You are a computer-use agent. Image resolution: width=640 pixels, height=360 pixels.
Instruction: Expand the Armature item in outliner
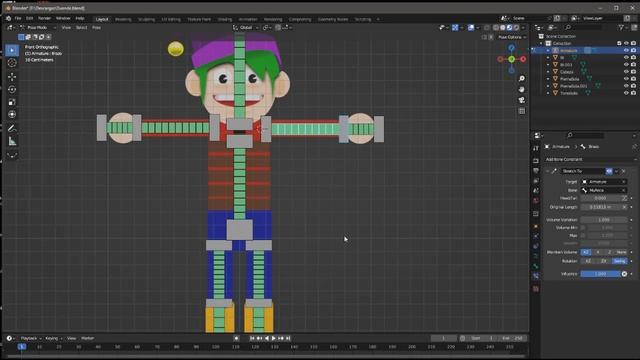[x=548, y=50]
